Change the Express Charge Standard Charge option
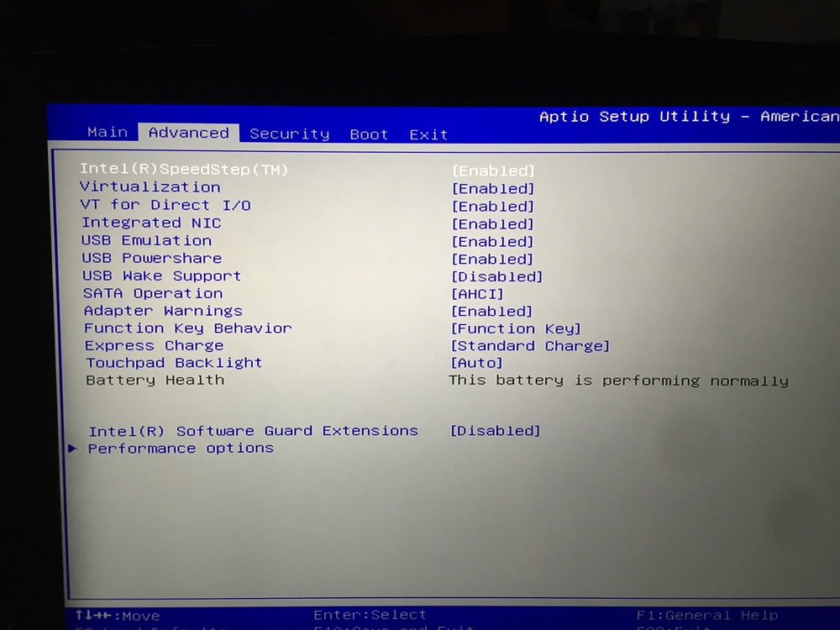840x630 pixels. (x=530, y=346)
